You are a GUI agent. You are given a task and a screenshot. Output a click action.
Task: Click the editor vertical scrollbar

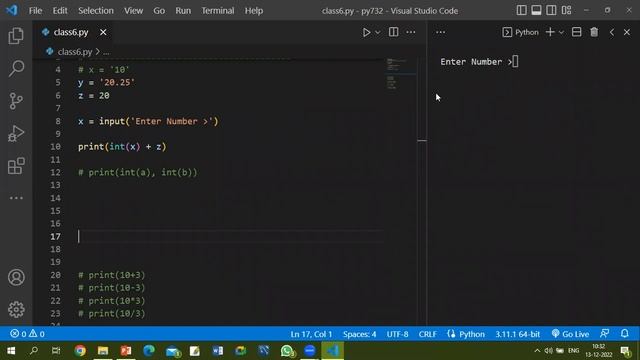click(422, 192)
